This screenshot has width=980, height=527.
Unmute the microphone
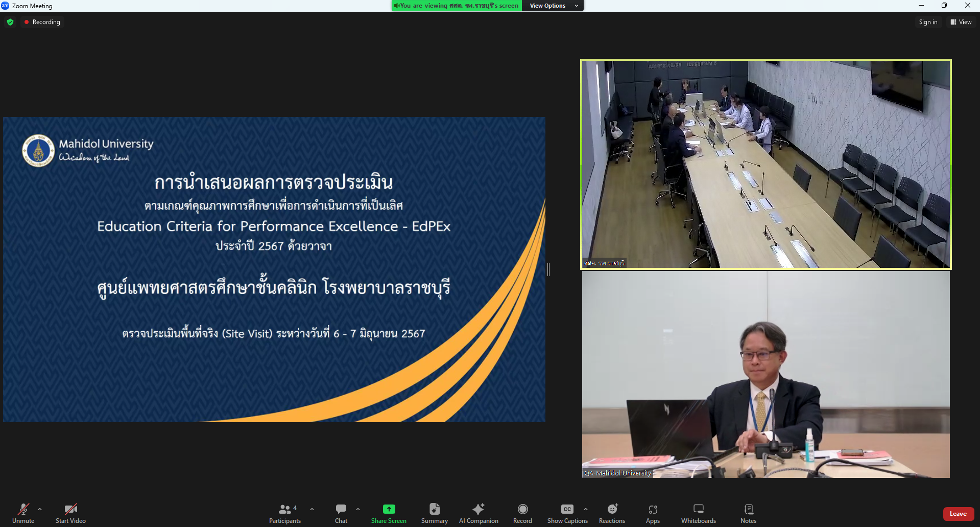(x=23, y=513)
